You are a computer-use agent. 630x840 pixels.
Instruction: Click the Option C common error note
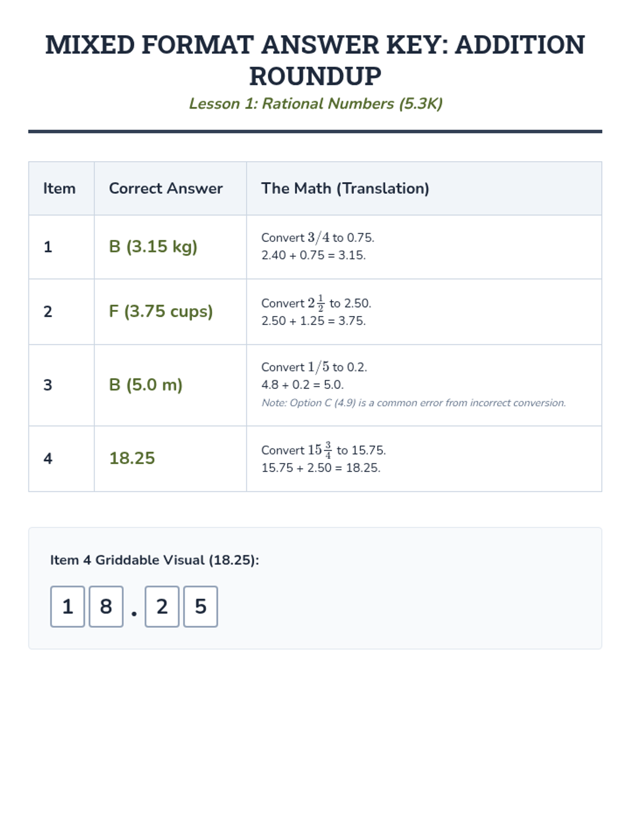point(413,403)
